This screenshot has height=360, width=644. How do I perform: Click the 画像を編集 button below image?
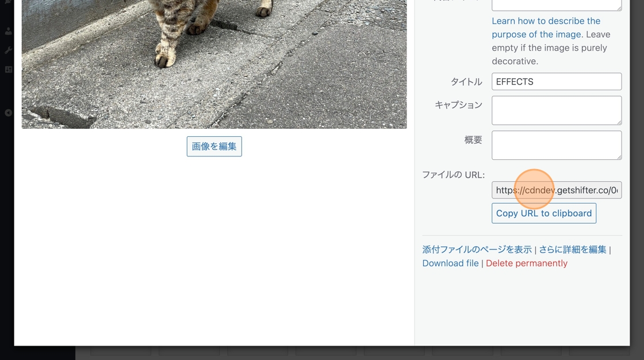point(214,146)
